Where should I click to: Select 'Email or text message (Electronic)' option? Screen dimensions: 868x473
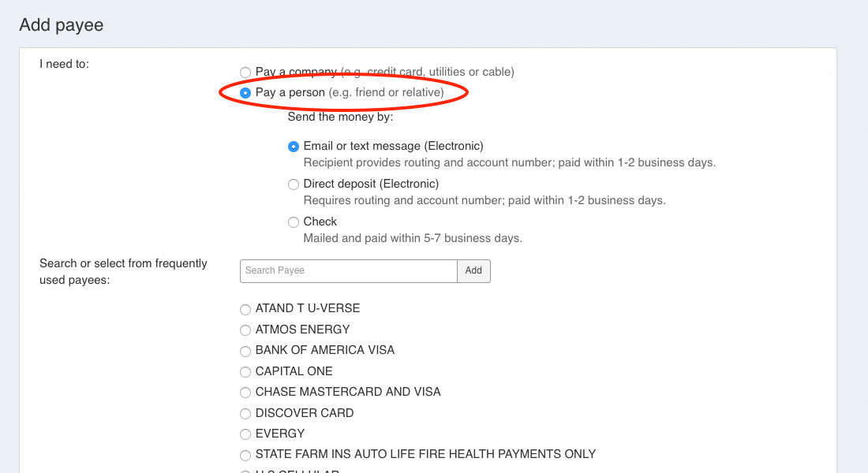[x=294, y=147]
